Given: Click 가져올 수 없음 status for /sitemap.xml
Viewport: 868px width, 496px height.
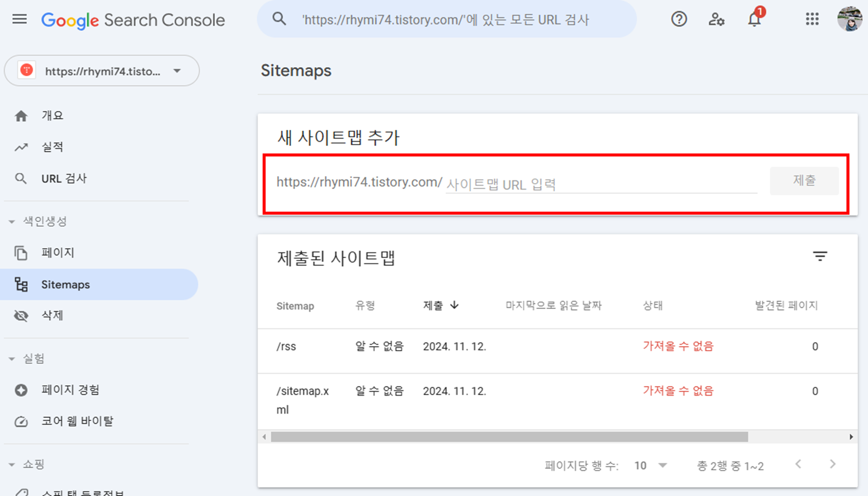Looking at the screenshot, I should (x=678, y=391).
